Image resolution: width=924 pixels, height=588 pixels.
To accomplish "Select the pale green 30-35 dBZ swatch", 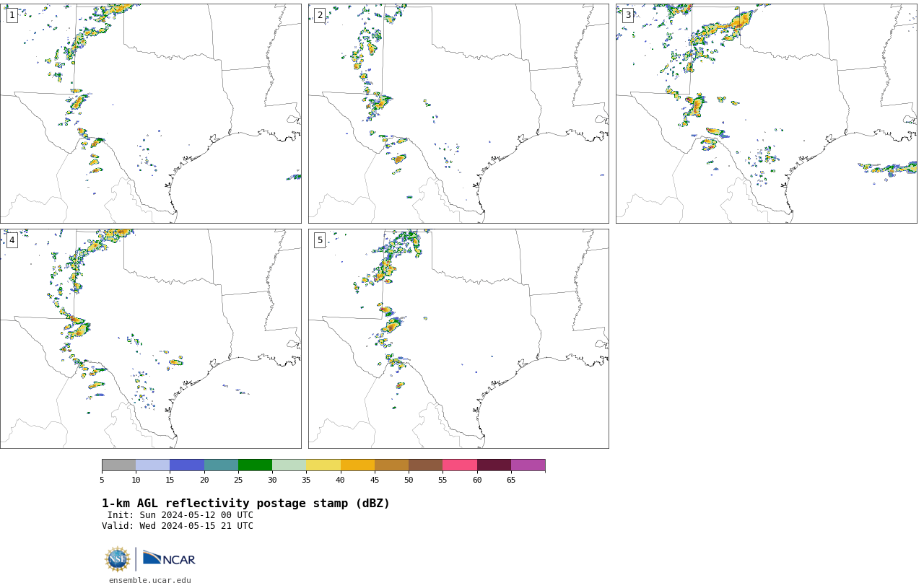I will (289, 465).
